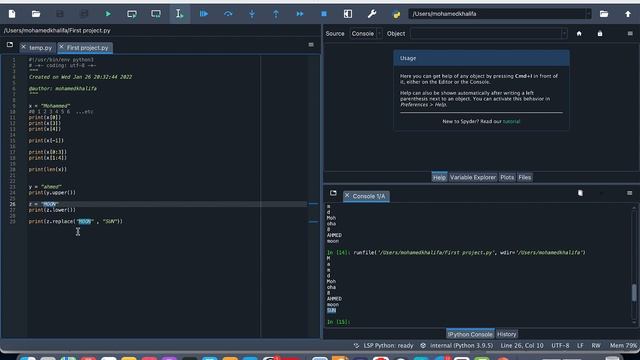The width and height of the screenshot is (640, 360).
Task: Open file using toolbar folder icon
Action: 36,14
